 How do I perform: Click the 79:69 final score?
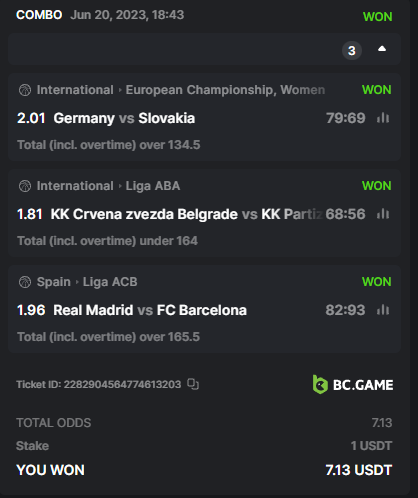(345, 118)
